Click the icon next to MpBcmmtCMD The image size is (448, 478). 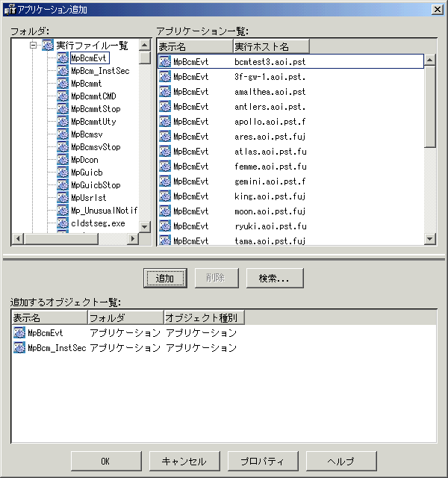coord(63,96)
